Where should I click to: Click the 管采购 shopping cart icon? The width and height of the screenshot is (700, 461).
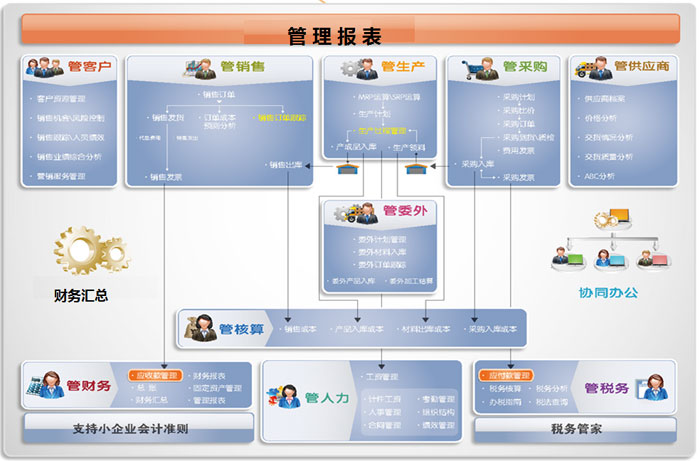pos(478,68)
